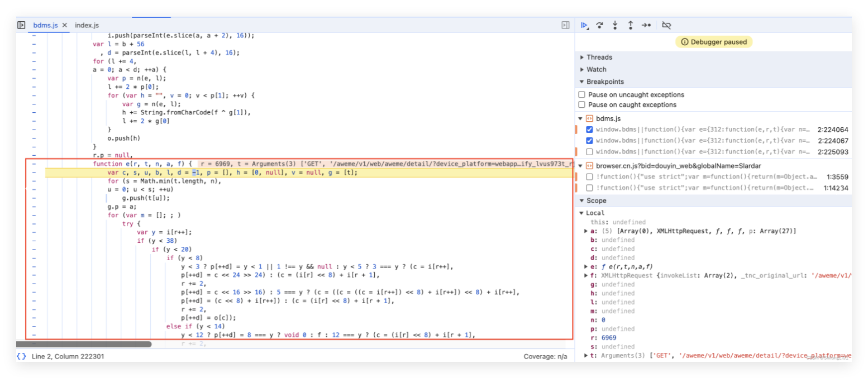Image resolution: width=868 pixels, height=378 pixels.
Task: Click bdms.js file icon in Breakpoints
Action: pos(589,118)
